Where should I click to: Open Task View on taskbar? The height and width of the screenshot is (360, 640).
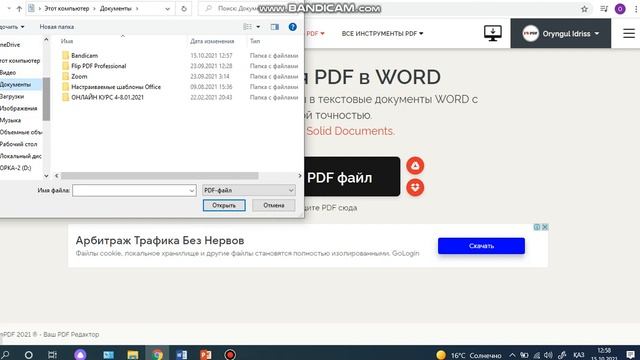[52, 355]
